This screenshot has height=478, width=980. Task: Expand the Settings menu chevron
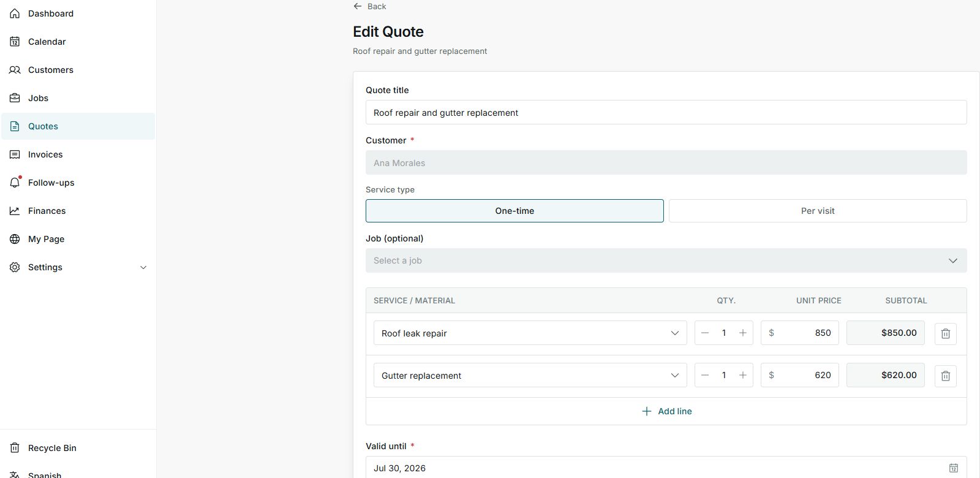pos(143,267)
